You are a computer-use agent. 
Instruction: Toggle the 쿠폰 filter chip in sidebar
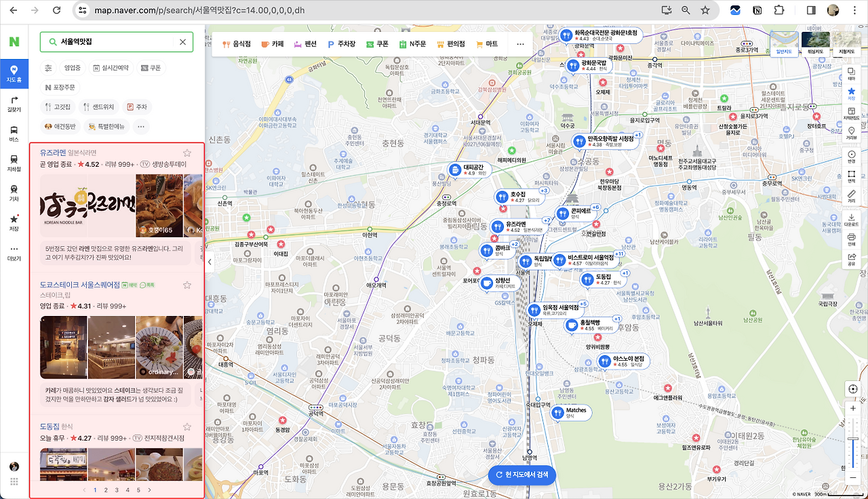point(151,68)
